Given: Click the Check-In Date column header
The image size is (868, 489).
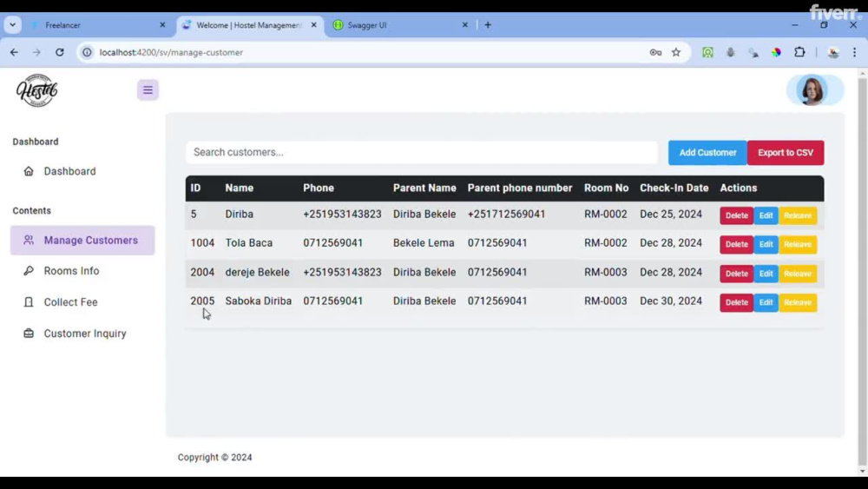Looking at the screenshot, I should 674,188.
